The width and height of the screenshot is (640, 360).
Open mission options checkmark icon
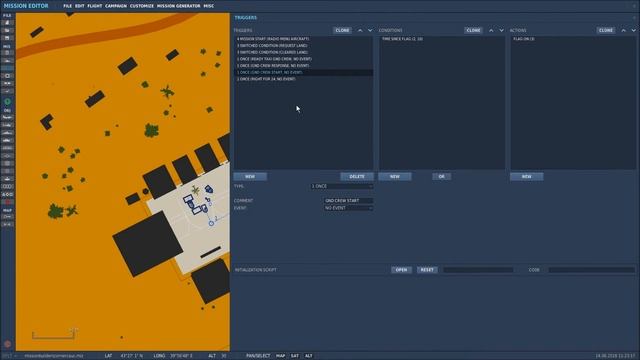(7, 91)
